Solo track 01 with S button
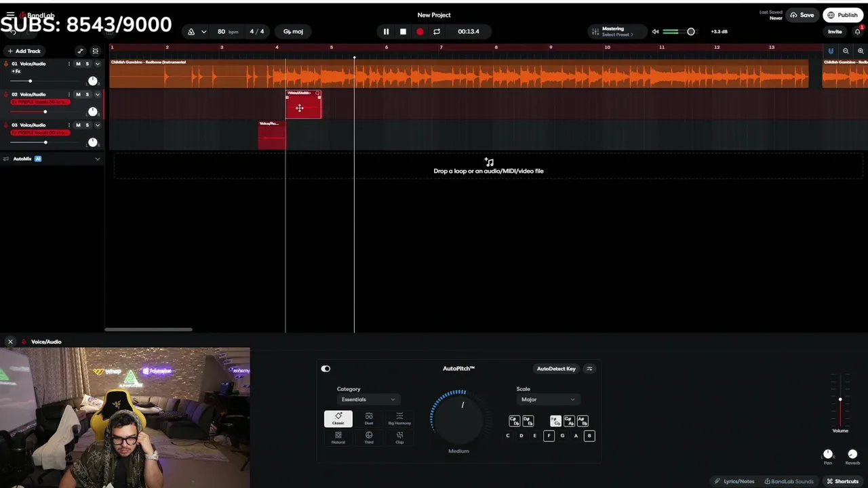The height and width of the screenshot is (488, 868). [87, 64]
